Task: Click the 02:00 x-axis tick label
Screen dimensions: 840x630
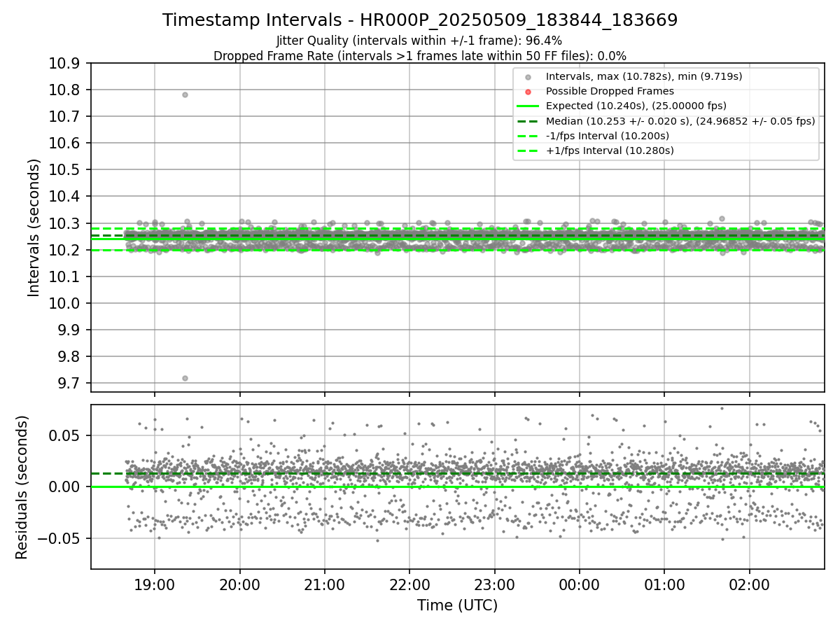Action: point(749,584)
